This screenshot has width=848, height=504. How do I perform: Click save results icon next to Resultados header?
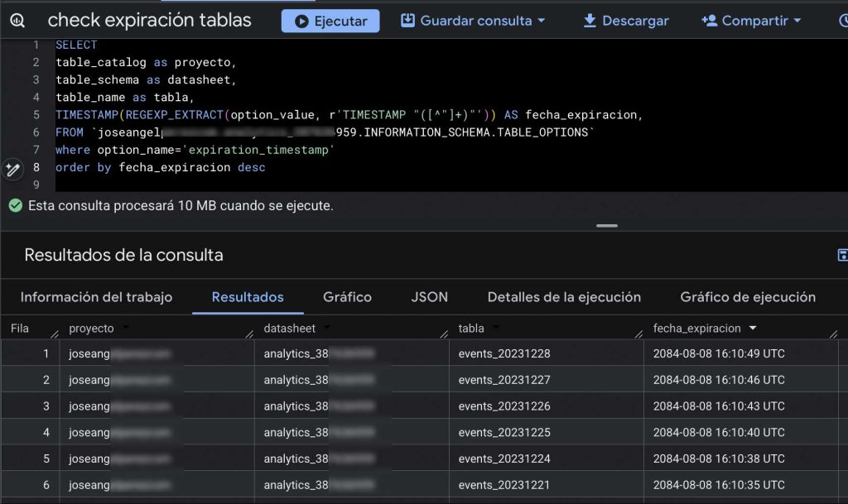click(x=842, y=255)
